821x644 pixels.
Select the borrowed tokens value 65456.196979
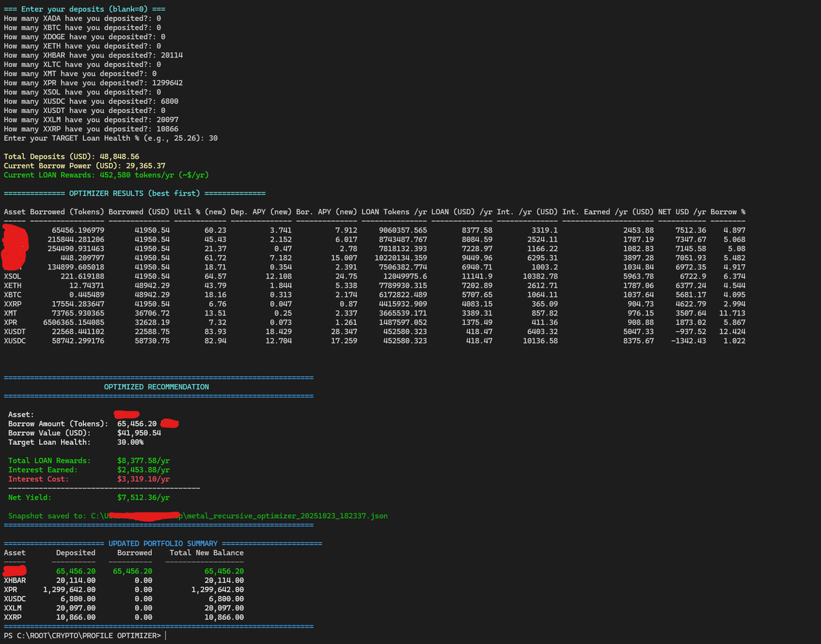point(78,230)
